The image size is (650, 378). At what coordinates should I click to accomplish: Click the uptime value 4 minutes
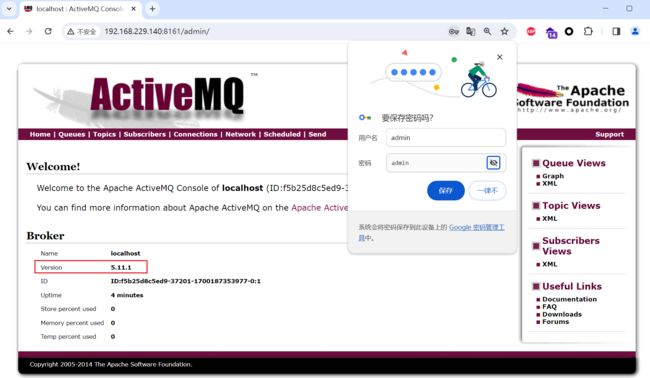pos(127,295)
